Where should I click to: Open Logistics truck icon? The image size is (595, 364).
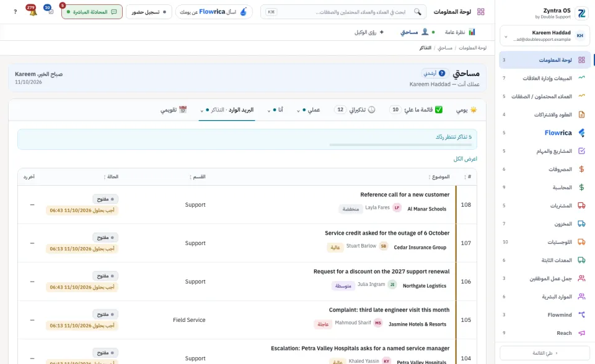click(x=581, y=241)
